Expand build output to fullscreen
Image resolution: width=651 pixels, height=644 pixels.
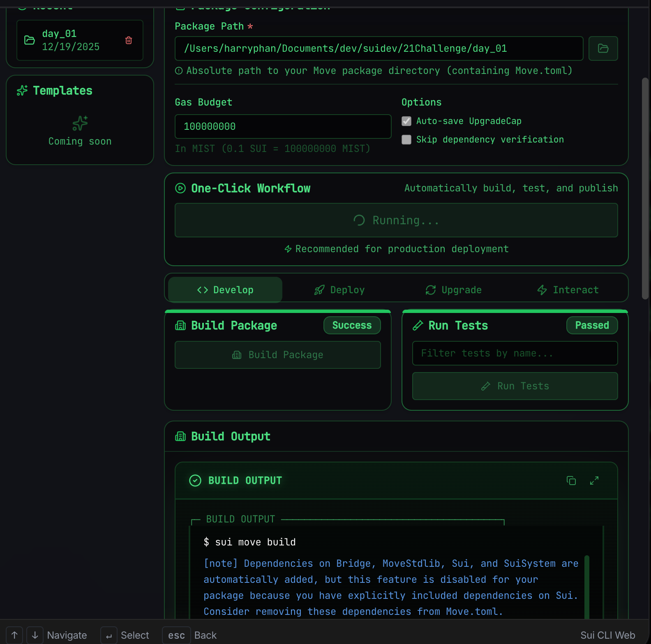pyautogui.click(x=594, y=481)
